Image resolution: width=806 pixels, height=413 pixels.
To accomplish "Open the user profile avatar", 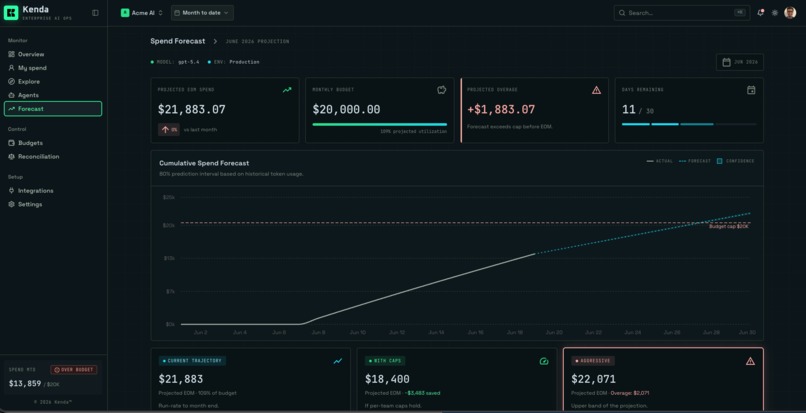I will 790,13.
